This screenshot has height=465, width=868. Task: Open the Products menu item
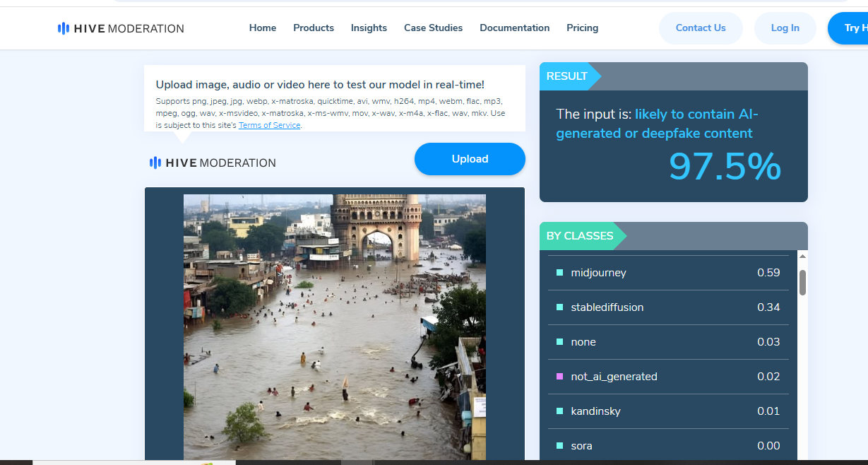[x=314, y=28]
